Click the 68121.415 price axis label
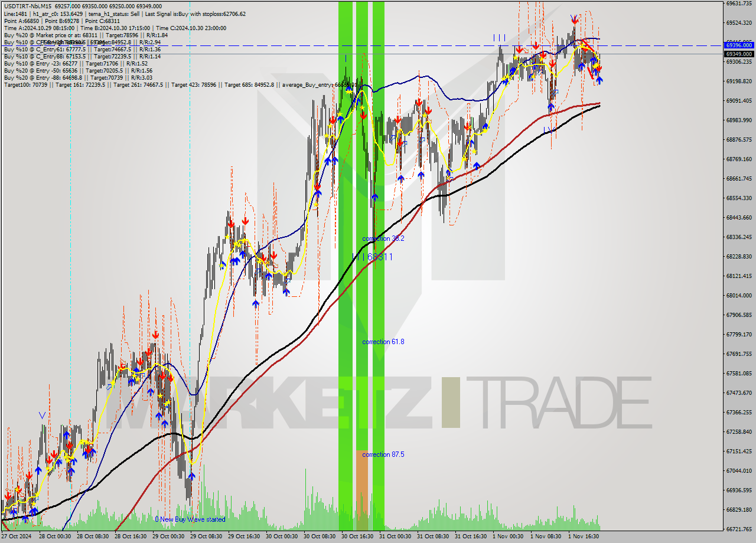 click(739, 276)
